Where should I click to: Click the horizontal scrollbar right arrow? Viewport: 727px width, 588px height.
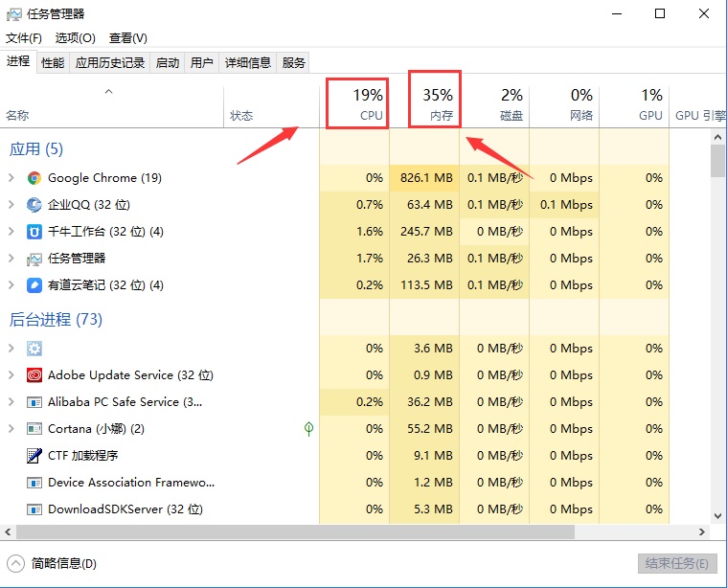tap(702, 531)
